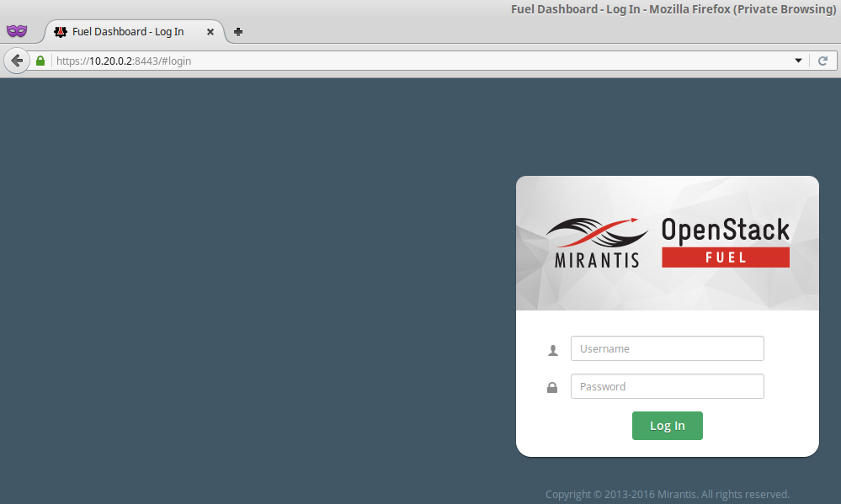Image resolution: width=841 pixels, height=504 pixels.
Task: Click the private browsing mask icon
Action: (x=16, y=31)
